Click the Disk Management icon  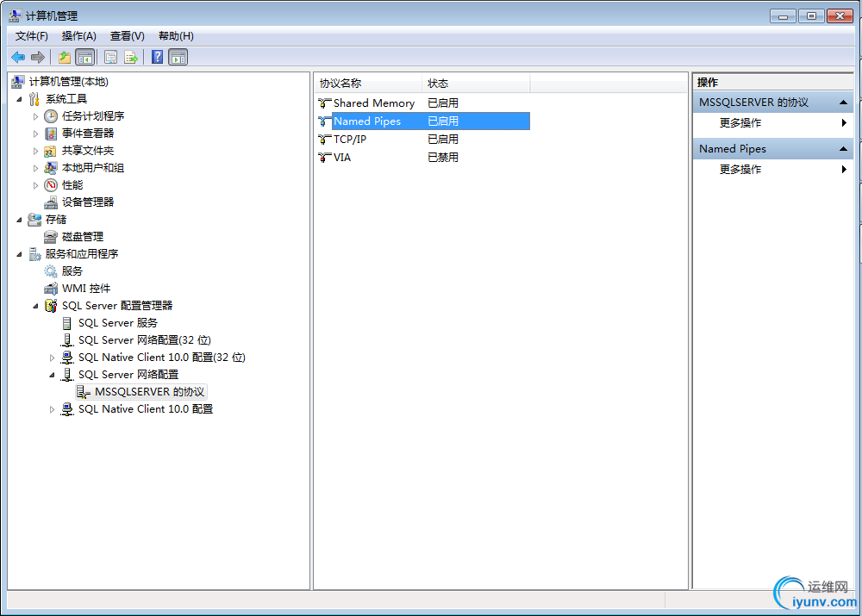pyautogui.click(x=51, y=237)
